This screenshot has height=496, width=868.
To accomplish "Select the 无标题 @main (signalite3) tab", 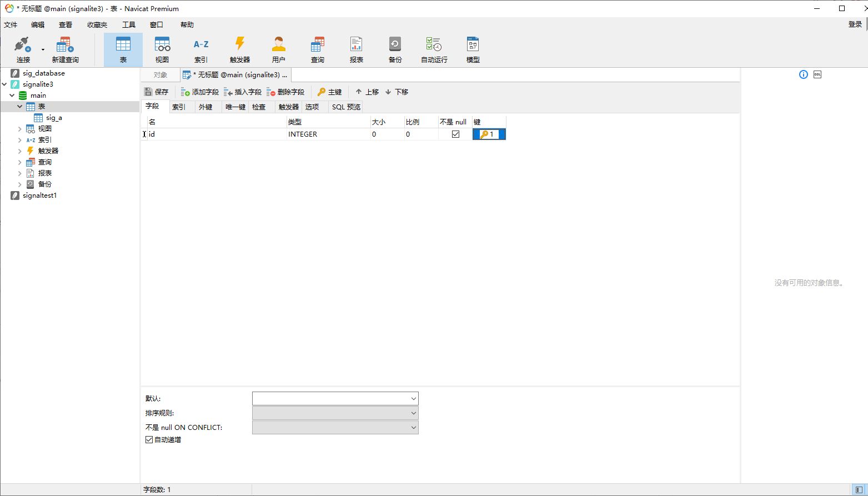I will click(236, 75).
